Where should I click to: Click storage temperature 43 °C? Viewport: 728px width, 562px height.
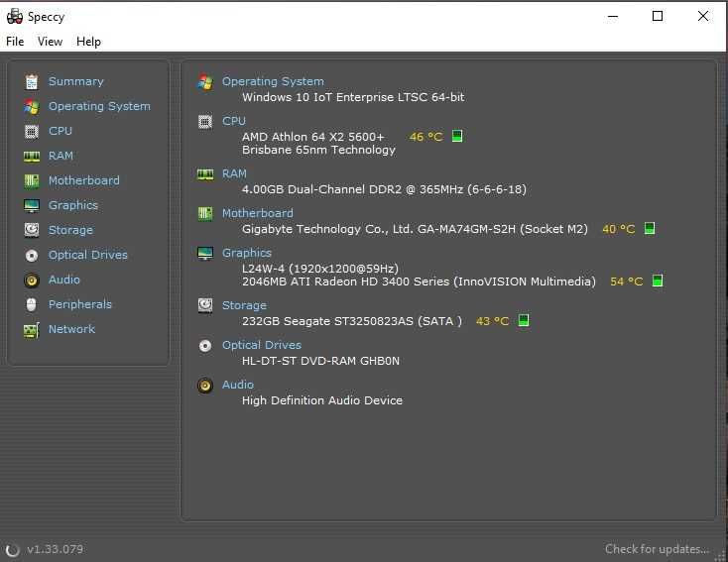[x=493, y=321]
